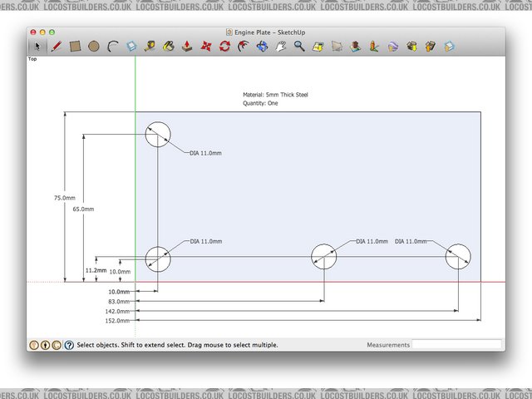Open help via status bar question mark
Viewport: 532px width, 399px height.
tap(69, 344)
